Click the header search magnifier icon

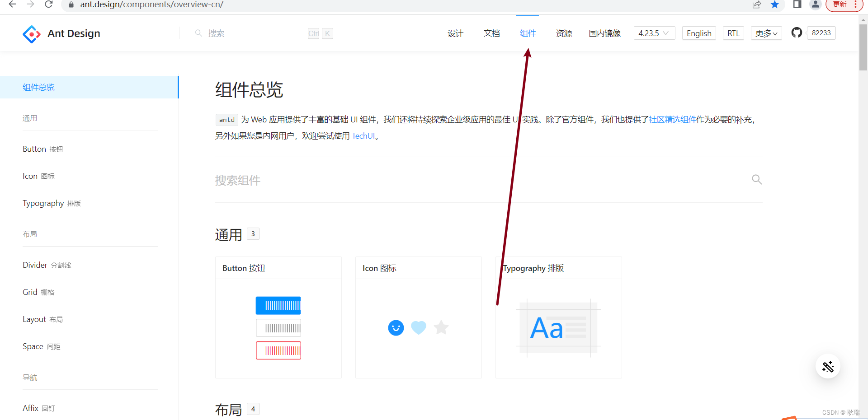point(198,33)
